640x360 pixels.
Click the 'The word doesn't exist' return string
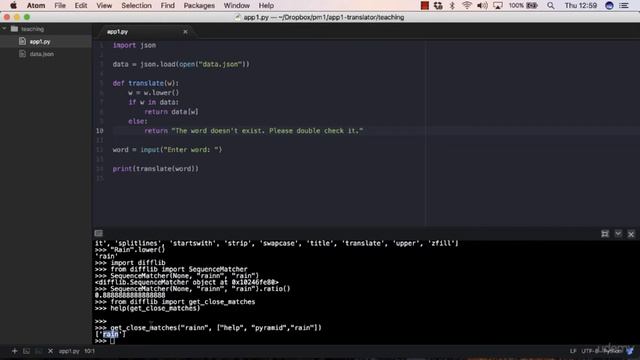click(x=267, y=131)
